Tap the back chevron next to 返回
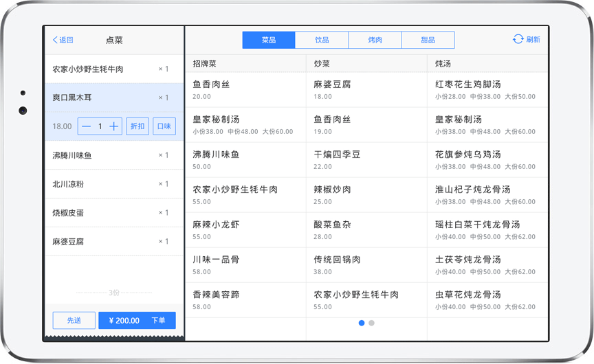Image resolution: width=594 pixels, height=364 pixels. coord(55,41)
